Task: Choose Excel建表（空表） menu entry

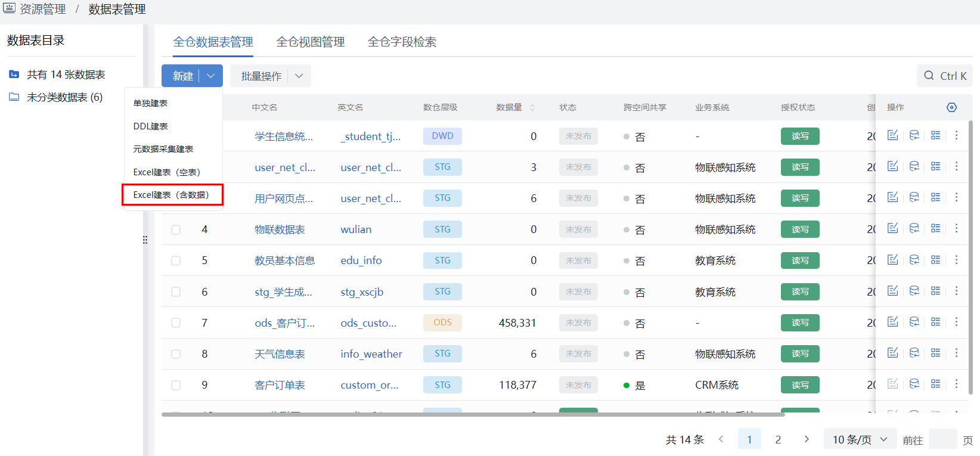Action: [x=173, y=172]
